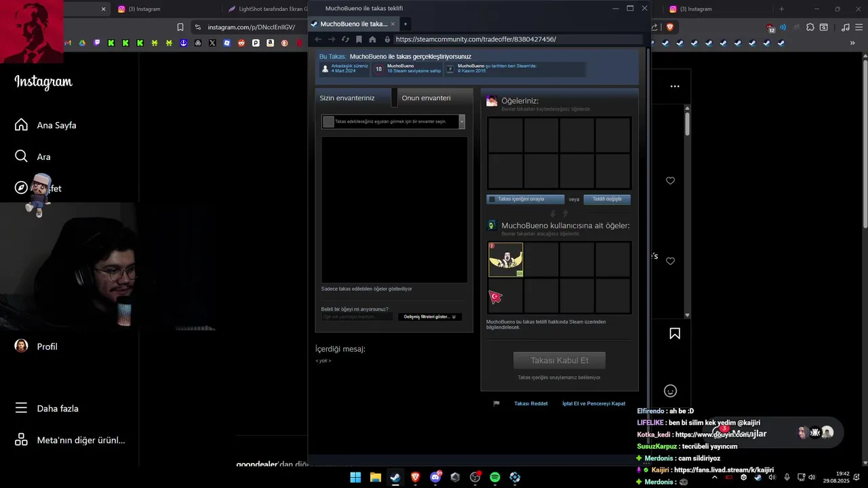Save the Instagram post with bookmark icon
The image size is (868, 488).
(x=675, y=333)
